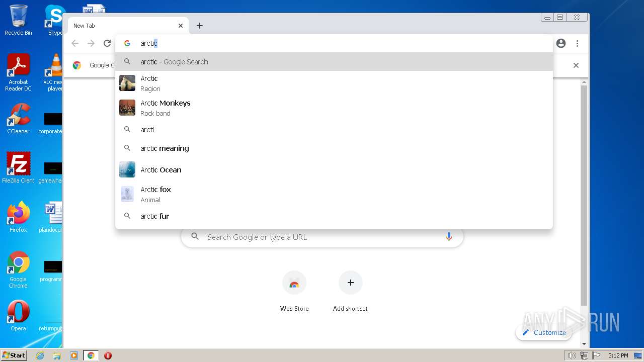This screenshot has height=362, width=644.
Task: Open the Recycle Bin desktop icon
Action: point(18,20)
